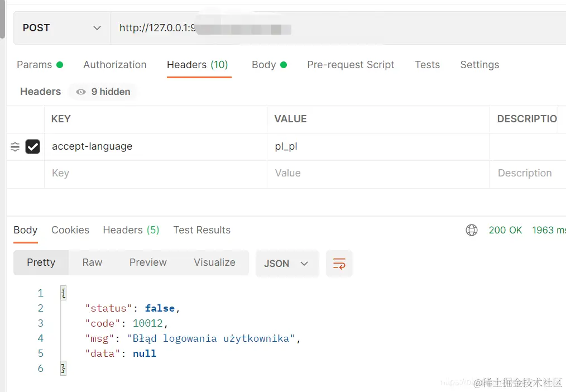Open the Params tab

[x=40, y=65]
